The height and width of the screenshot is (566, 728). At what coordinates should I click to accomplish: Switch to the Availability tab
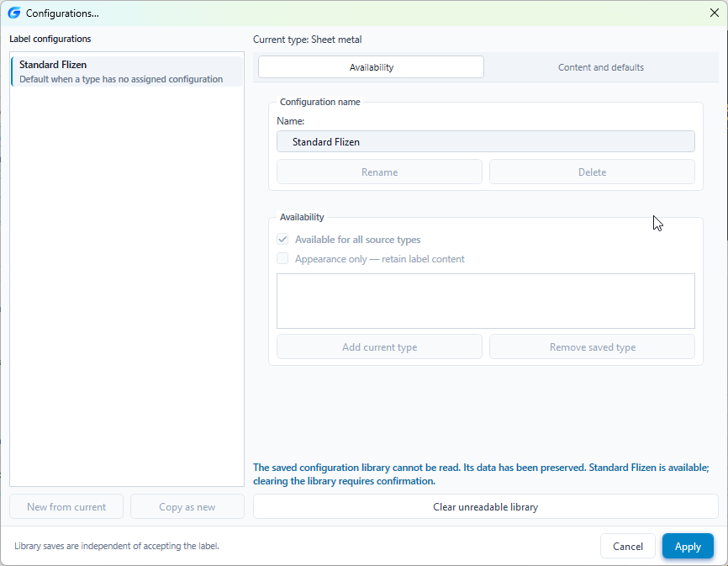tap(371, 67)
